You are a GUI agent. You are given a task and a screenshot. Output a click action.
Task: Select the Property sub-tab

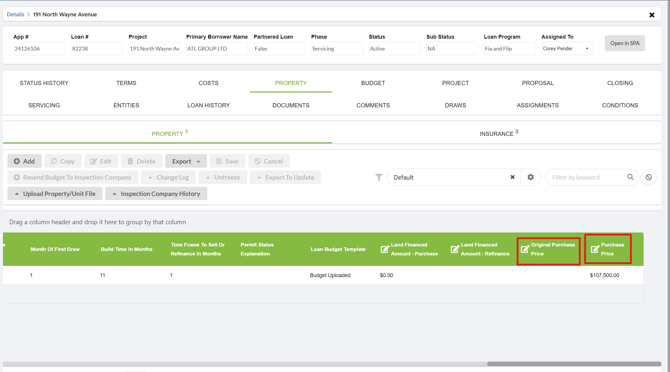tap(168, 133)
